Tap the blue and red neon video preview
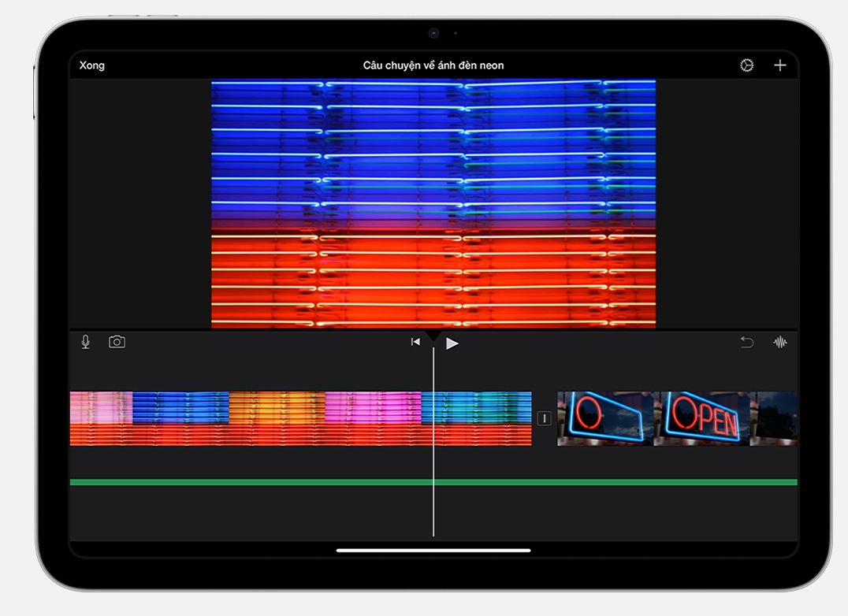The width and height of the screenshot is (848, 616). (433, 202)
